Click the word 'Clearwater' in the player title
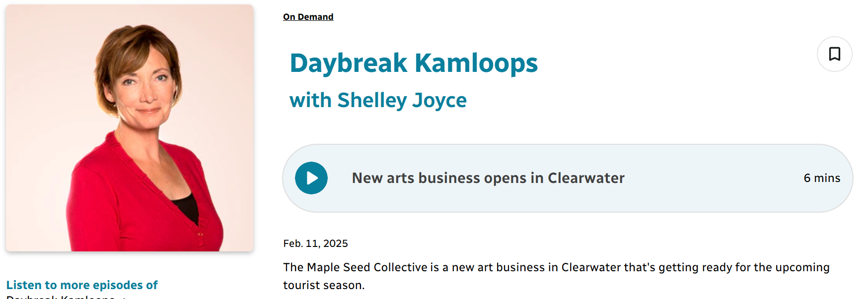This screenshot has height=299, width=868. point(586,178)
